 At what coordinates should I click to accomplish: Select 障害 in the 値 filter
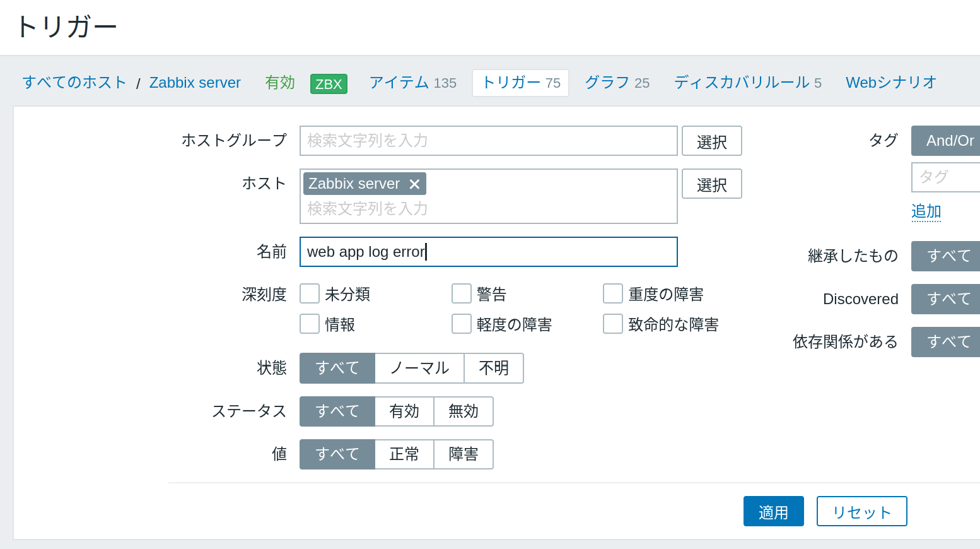(463, 454)
